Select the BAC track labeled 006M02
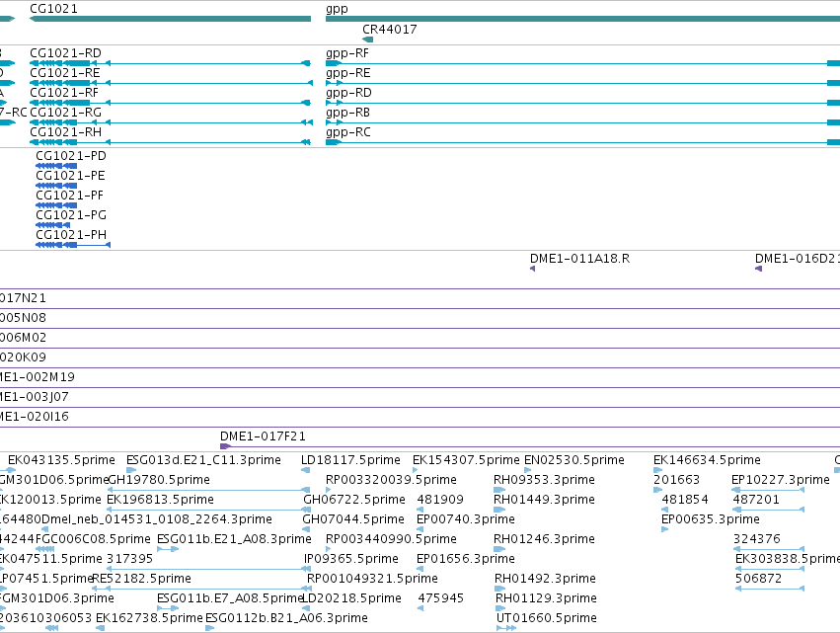This screenshot has height=633, width=840. (x=23, y=338)
